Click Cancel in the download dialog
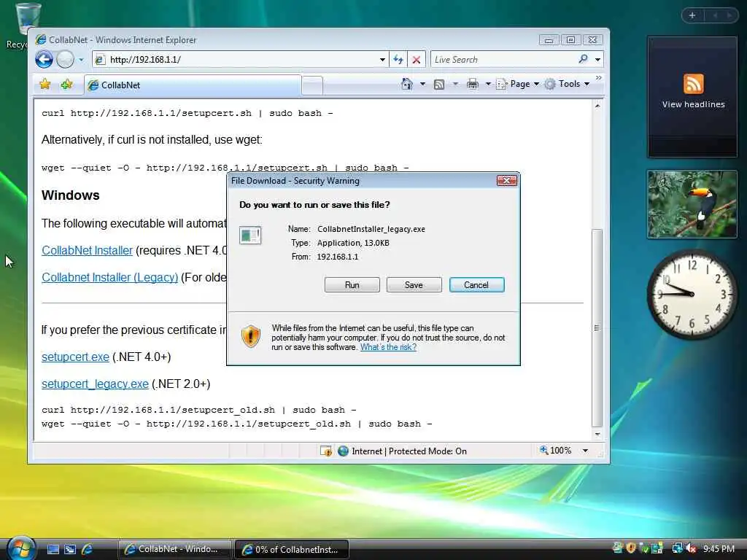Image resolution: width=747 pixels, height=560 pixels. tap(476, 285)
